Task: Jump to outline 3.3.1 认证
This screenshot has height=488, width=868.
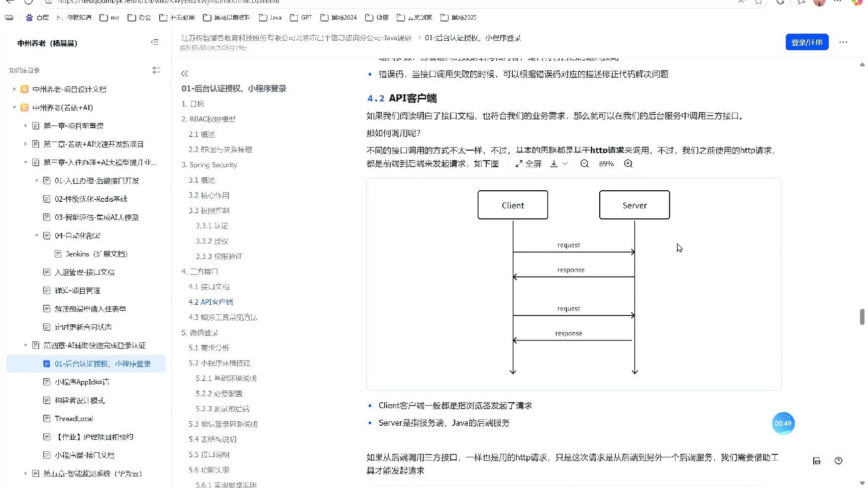Action: click(212, 226)
